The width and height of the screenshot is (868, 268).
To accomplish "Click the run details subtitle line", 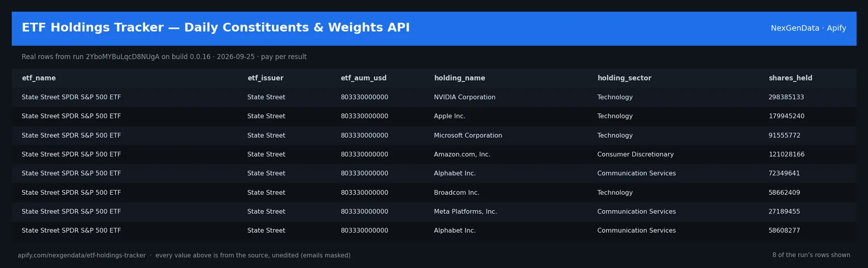I will (x=164, y=57).
